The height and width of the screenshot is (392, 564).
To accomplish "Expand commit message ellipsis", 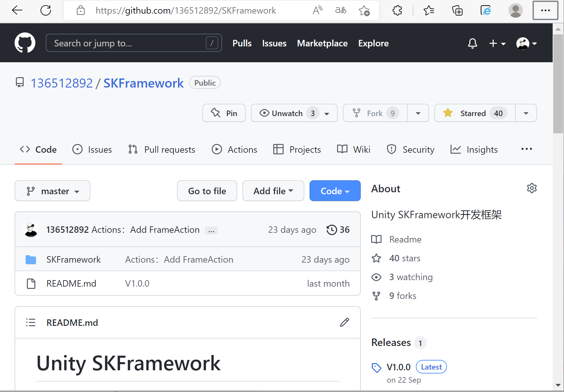I will click(x=211, y=230).
